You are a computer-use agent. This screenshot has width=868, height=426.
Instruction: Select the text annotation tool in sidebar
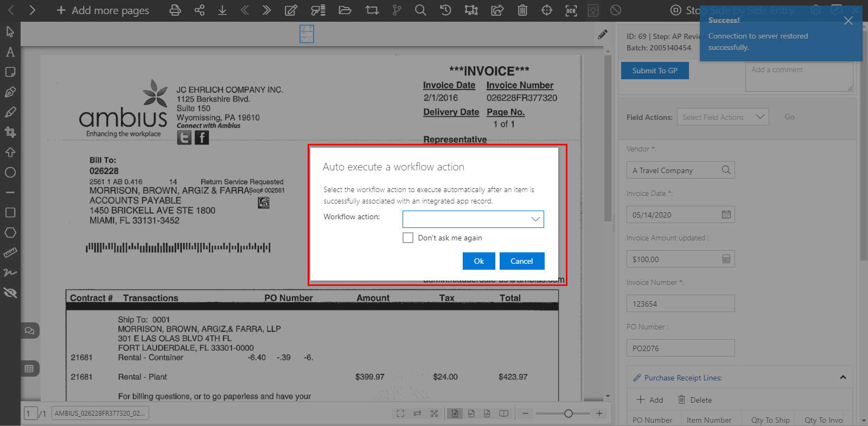click(x=10, y=52)
